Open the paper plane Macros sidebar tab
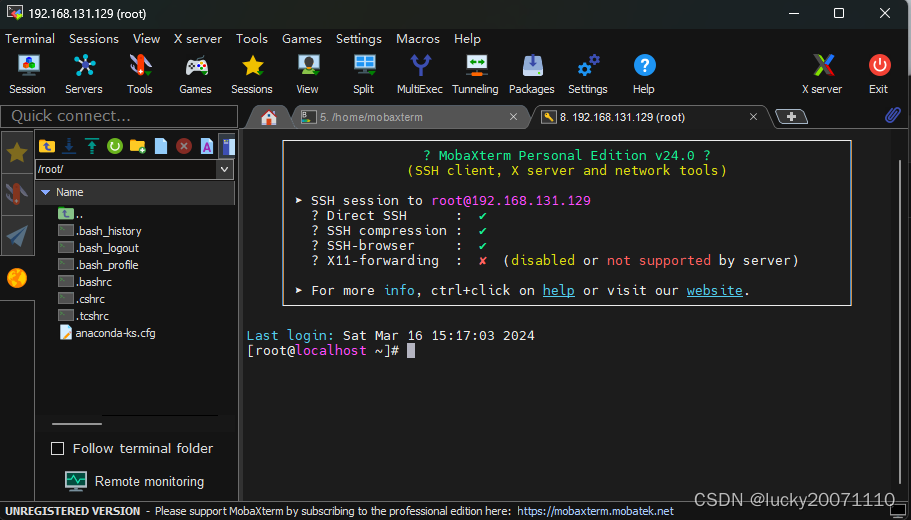This screenshot has width=911, height=520. [17, 235]
